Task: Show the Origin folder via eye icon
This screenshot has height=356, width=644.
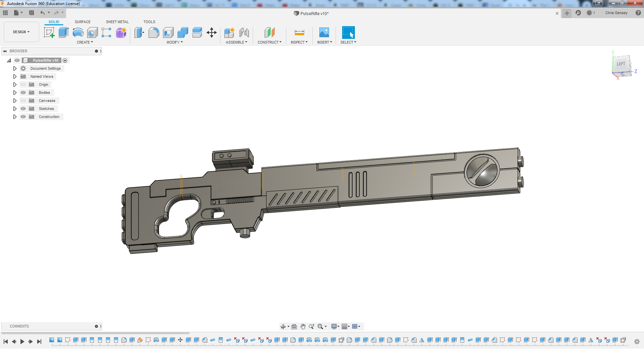Action: [x=23, y=84]
